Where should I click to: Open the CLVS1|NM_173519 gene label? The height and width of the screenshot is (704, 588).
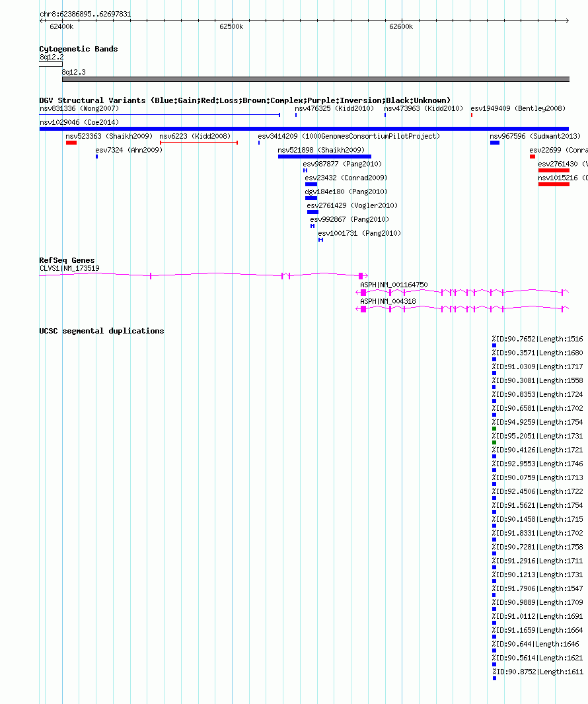pos(69,269)
